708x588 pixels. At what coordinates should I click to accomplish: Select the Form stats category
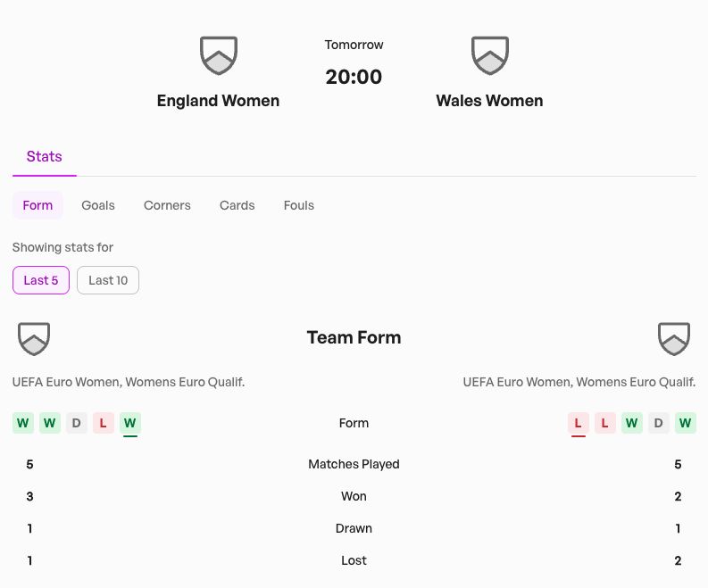[x=37, y=205]
